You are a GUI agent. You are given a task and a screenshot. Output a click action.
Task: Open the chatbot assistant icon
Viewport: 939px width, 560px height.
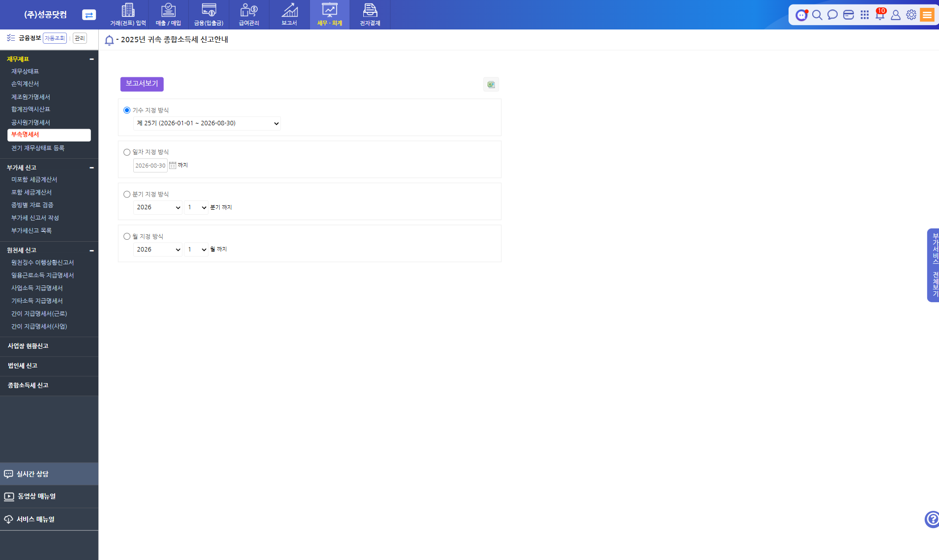801,15
